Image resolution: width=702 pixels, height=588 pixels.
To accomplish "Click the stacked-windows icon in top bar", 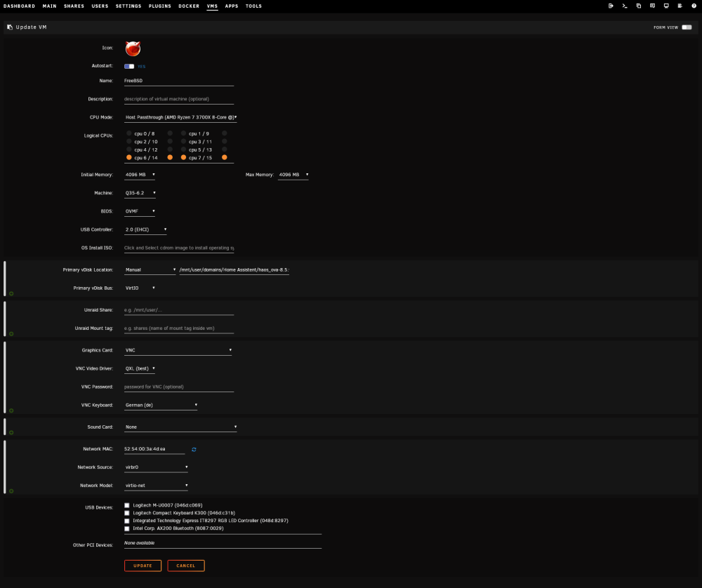I will click(638, 6).
